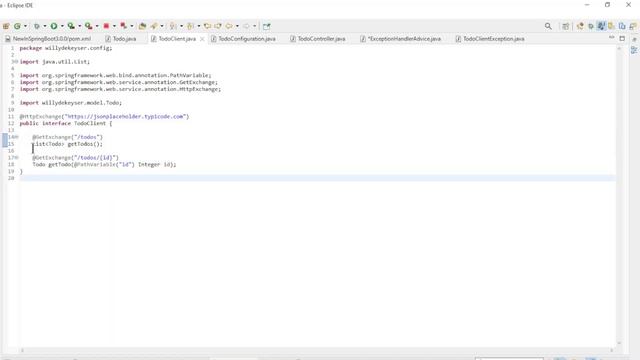The height and width of the screenshot is (360, 640).
Task: Click the package willydekeyser.config line
Action: 66,48
